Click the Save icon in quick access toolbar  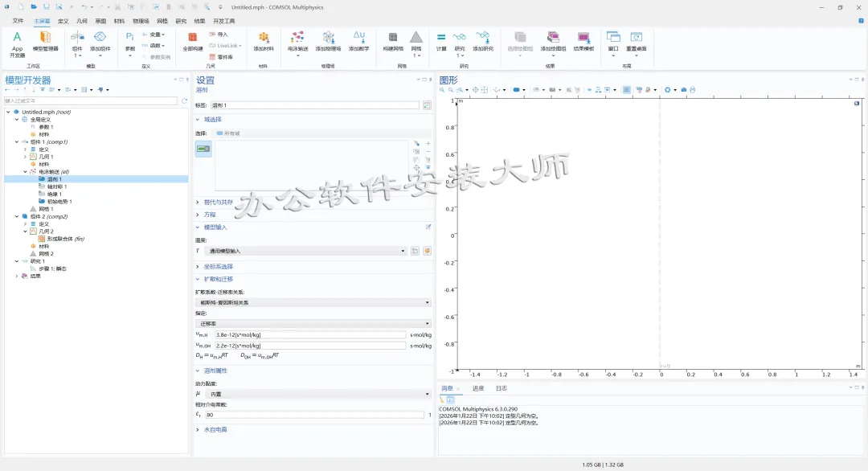(46, 7)
